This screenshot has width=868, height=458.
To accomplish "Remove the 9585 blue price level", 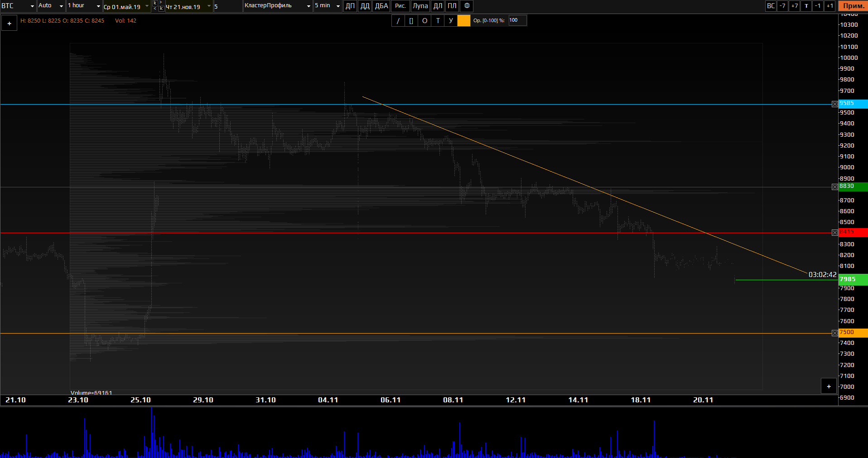I will tap(834, 105).
